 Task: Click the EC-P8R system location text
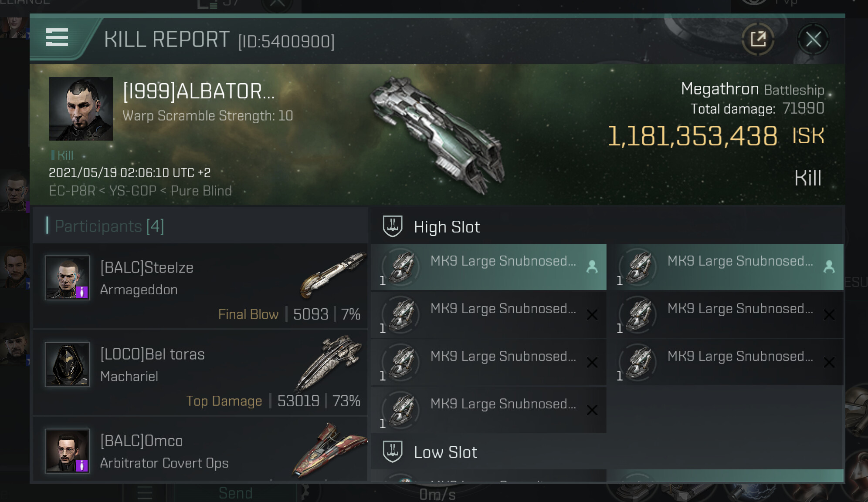(x=72, y=191)
